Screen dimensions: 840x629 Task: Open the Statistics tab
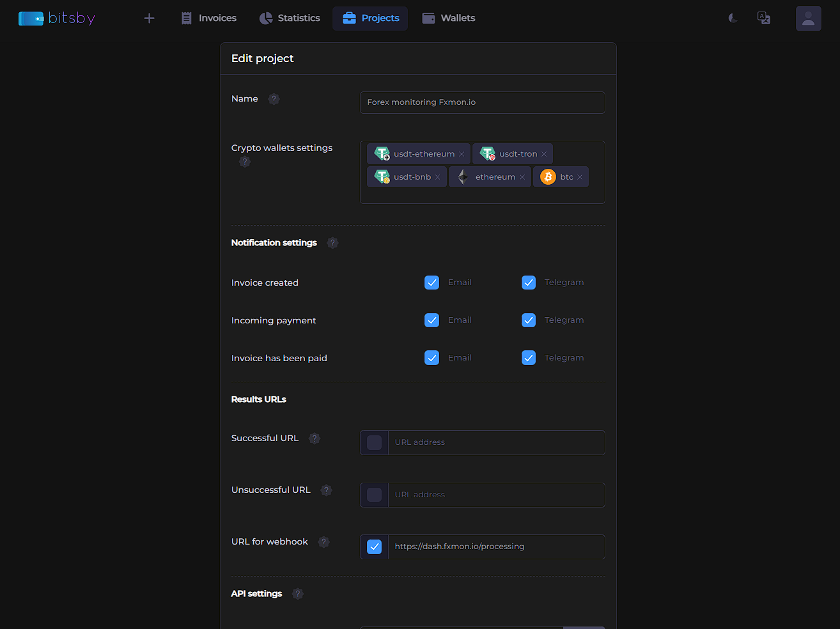click(290, 18)
